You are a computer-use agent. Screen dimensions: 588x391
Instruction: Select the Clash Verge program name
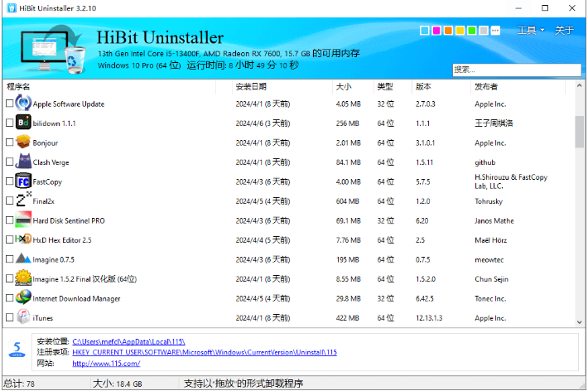click(x=51, y=162)
